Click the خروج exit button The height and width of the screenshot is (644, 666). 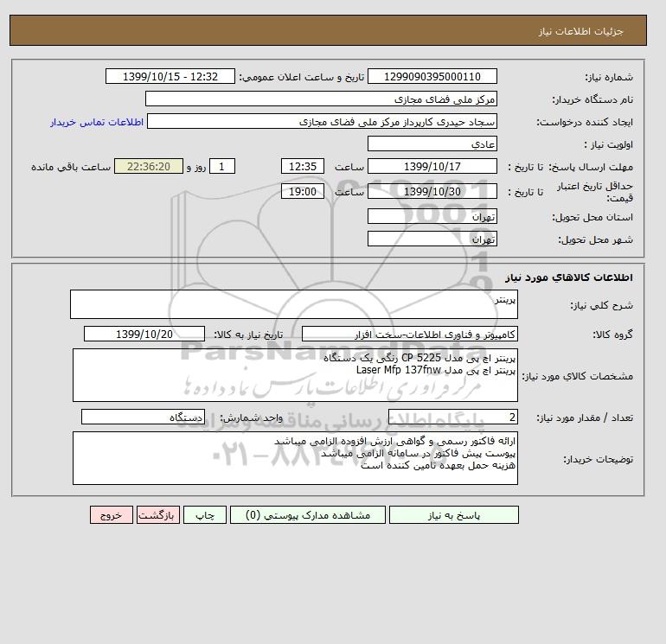click(x=112, y=515)
